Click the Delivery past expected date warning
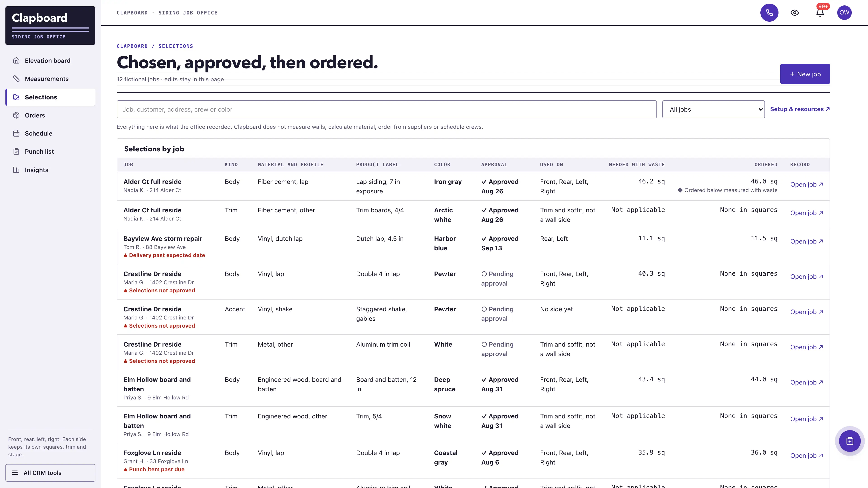Image resolution: width=868 pixels, height=488 pixels. [164, 255]
